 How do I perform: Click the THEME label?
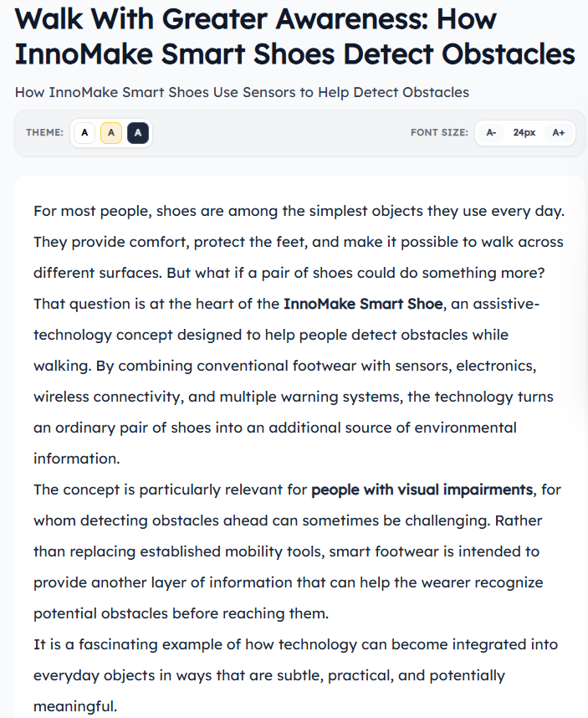tap(45, 133)
